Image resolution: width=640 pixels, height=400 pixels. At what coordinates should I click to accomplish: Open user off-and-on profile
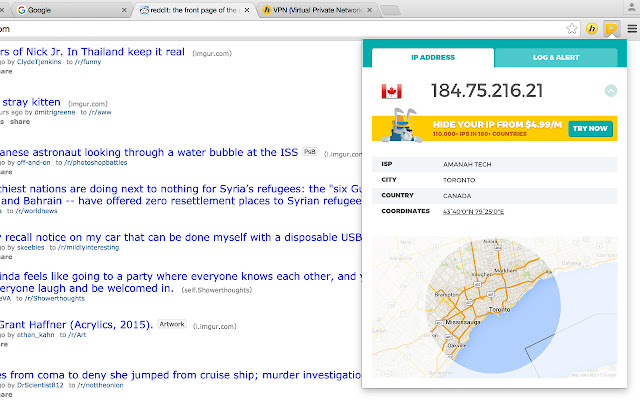[x=33, y=162]
